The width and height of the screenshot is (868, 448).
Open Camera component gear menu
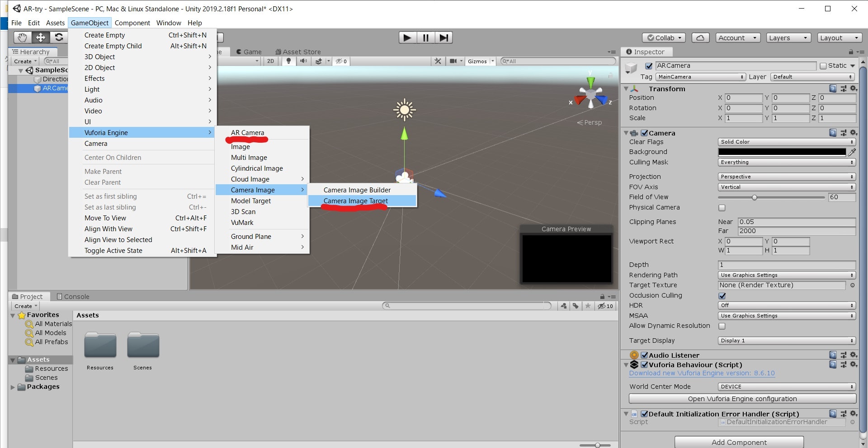tap(853, 133)
